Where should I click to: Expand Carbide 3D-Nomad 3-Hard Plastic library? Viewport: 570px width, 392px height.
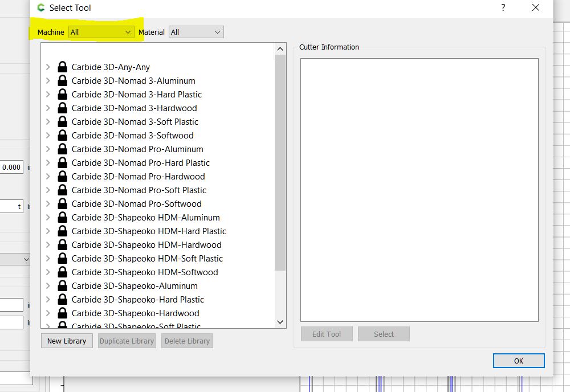click(x=48, y=95)
